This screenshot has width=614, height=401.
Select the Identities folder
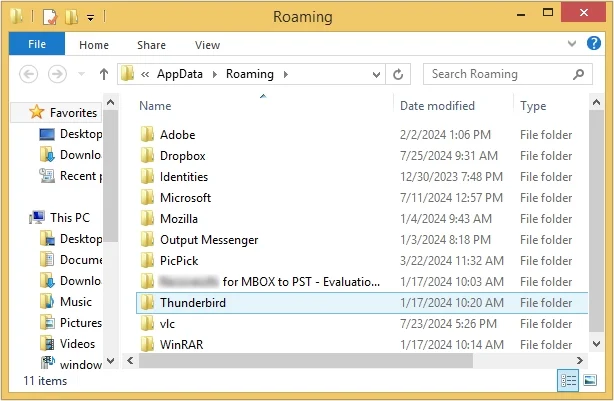click(362, 177)
